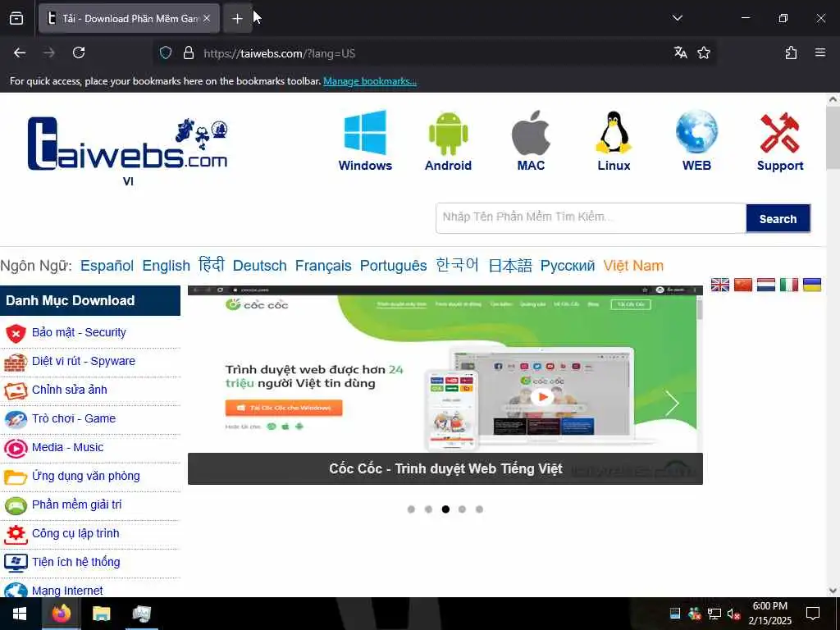Click the site padlock security icon

coord(188,52)
